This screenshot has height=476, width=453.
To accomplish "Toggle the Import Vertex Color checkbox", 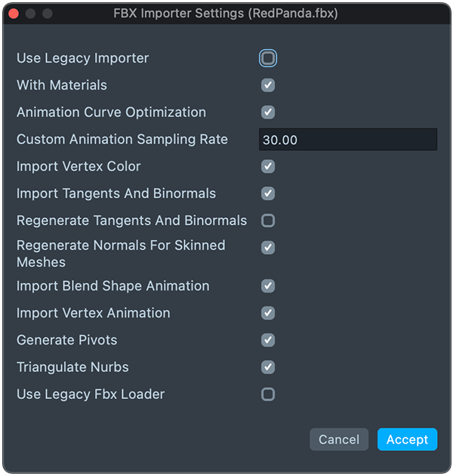I will click(x=268, y=167).
